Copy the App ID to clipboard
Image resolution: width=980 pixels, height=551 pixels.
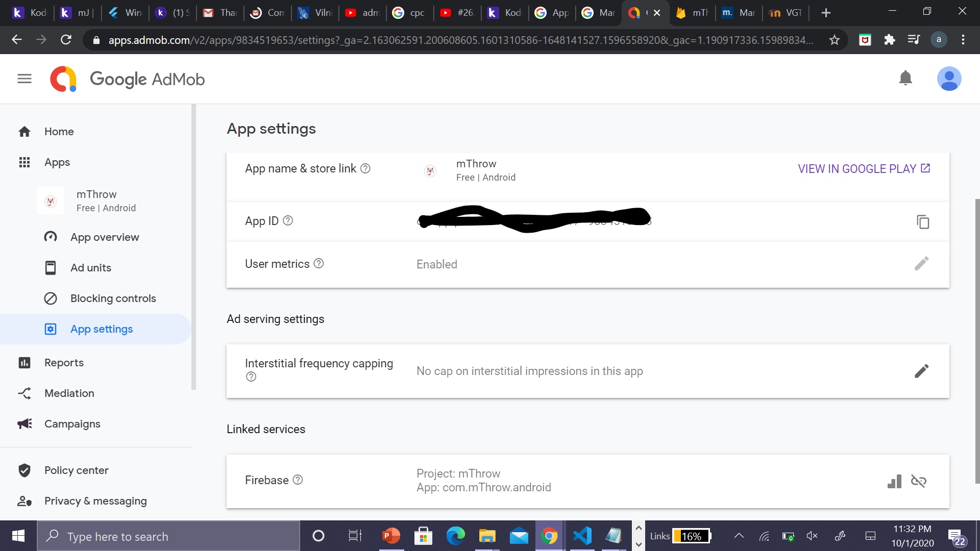point(922,222)
